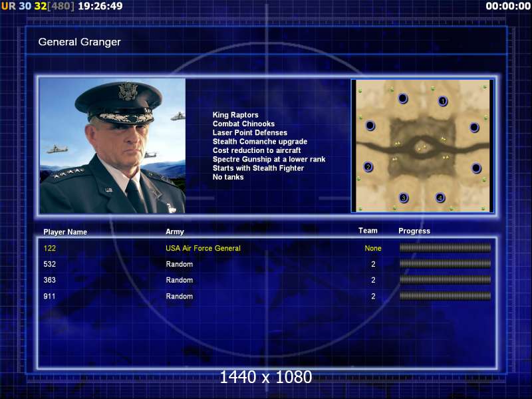Click the "UR" indicator in the status line
532x399 pixels.
tap(9, 6)
